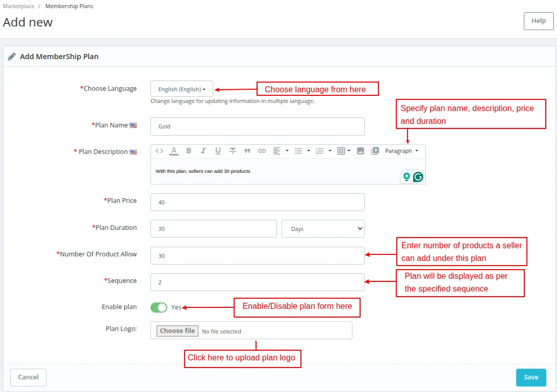Toggle italic formatting in description editor
Screen dimensions: 557x392
(x=203, y=151)
